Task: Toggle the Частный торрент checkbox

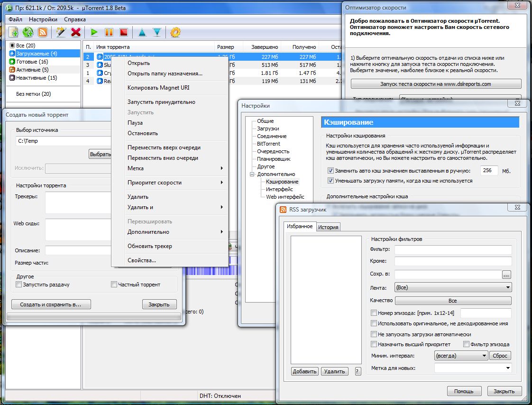Action: coord(114,285)
